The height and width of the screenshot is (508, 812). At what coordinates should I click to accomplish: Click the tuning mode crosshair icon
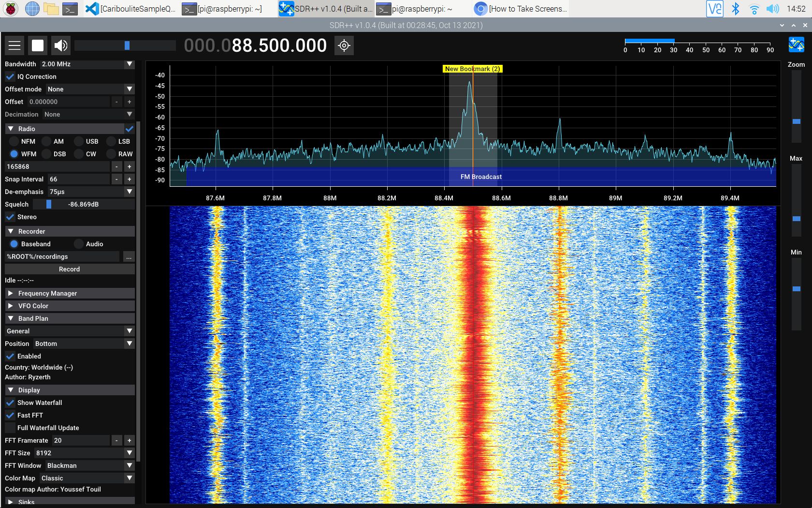[x=344, y=45]
